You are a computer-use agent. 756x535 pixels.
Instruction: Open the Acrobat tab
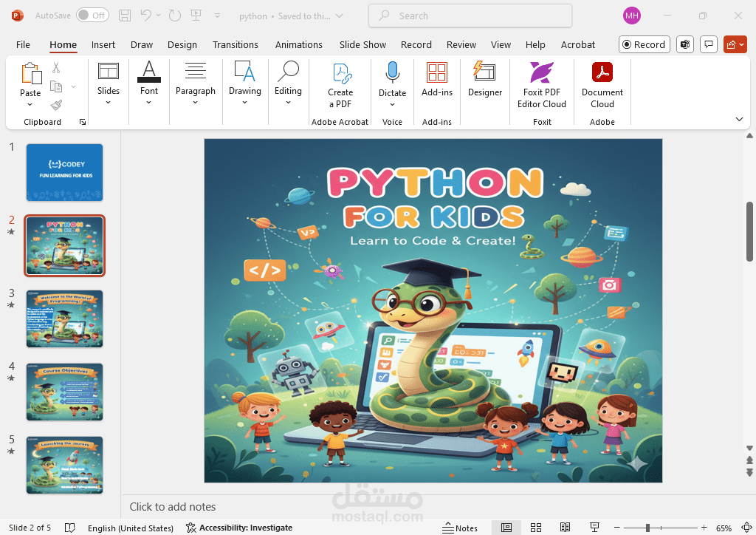coord(577,44)
